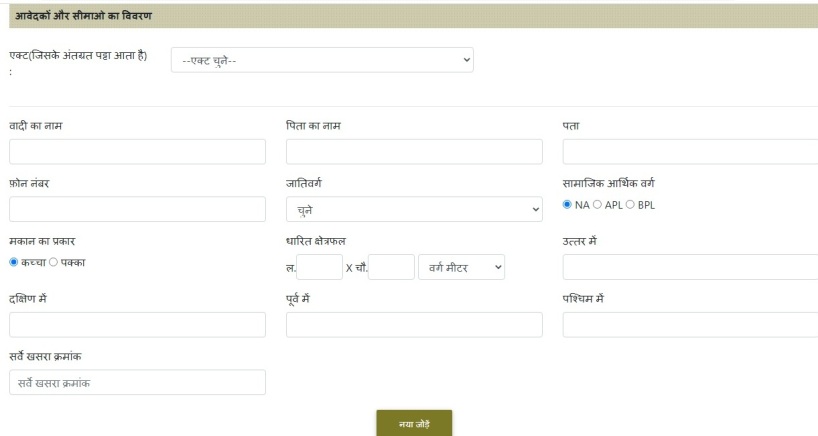
Task: Click the फ़ोन नंबर input field
Action: click(x=137, y=209)
